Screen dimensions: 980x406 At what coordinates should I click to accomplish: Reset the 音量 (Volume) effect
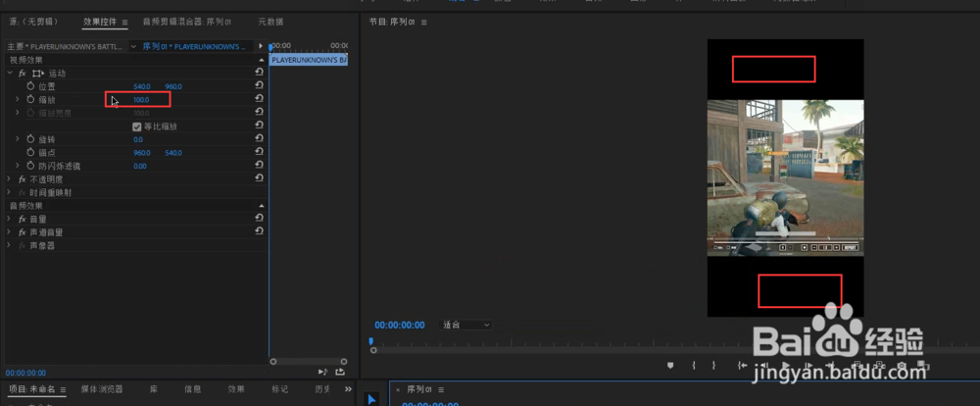(x=260, y=218)
